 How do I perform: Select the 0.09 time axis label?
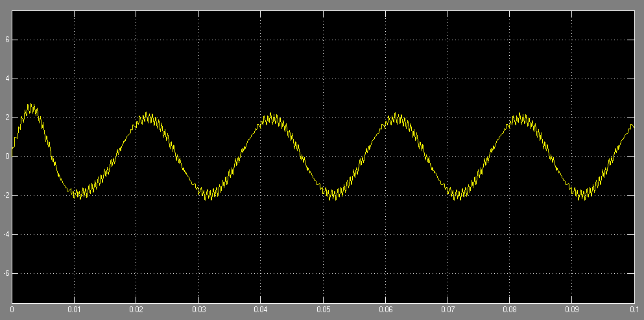tap(572, 309)
